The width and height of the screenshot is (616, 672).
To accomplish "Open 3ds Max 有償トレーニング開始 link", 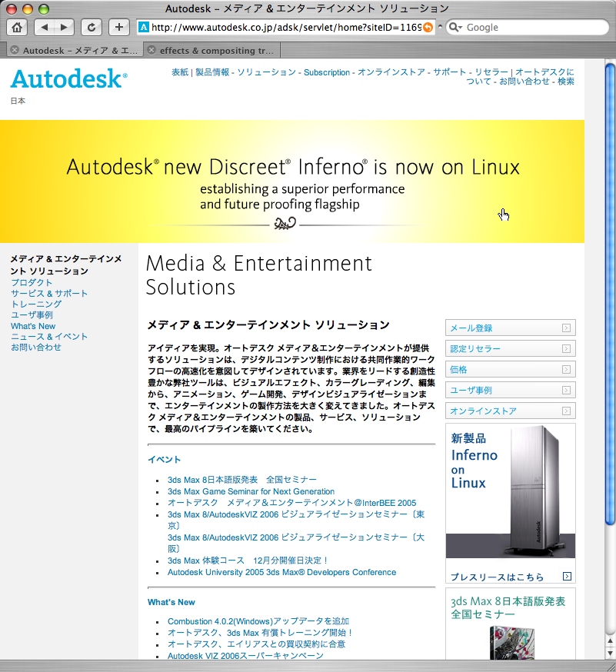I will pos(260,633).
